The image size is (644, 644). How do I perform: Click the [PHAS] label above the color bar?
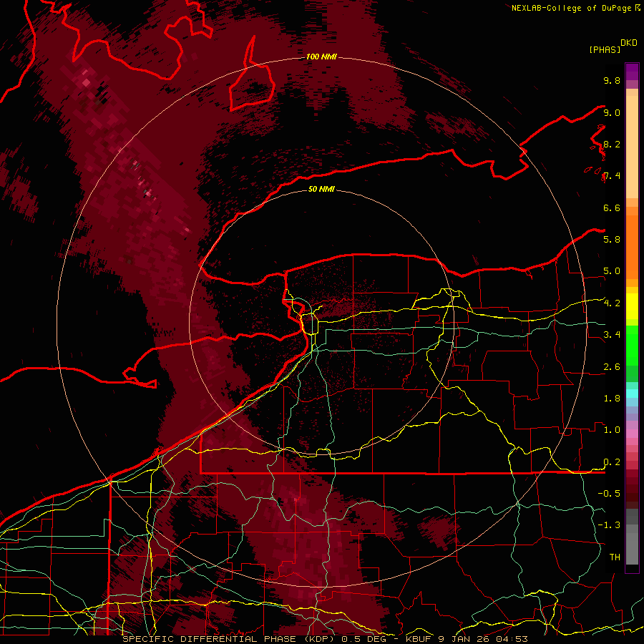(605, 49)
